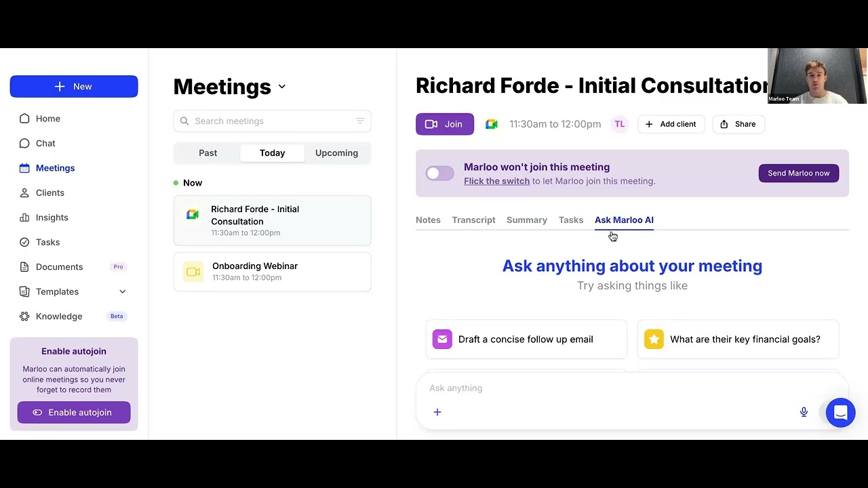Expand the Meetings title dropdown
The height and width of the screenshot is (488, 868).
pos(282,87)
